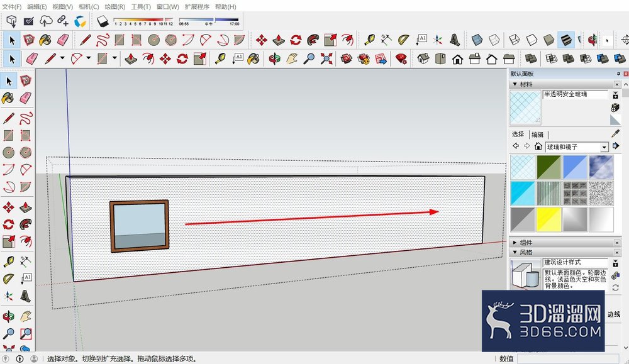Open the 扩展程序 menu
Viewport: 629px width, 364px height.
[x=197, y=6]
